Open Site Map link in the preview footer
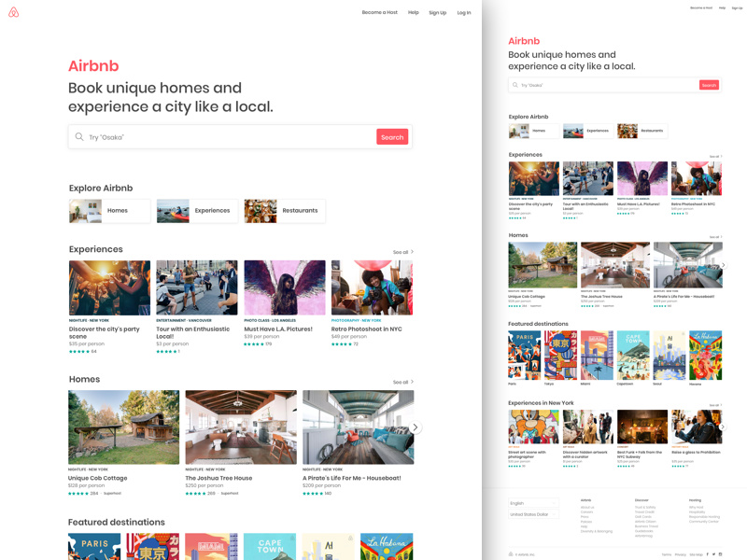 pos(696,554)
